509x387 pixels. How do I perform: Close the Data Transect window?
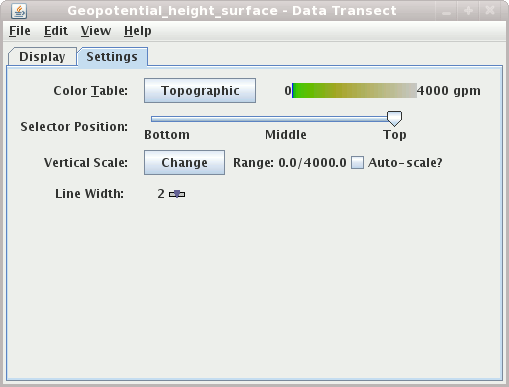point(490,11)
